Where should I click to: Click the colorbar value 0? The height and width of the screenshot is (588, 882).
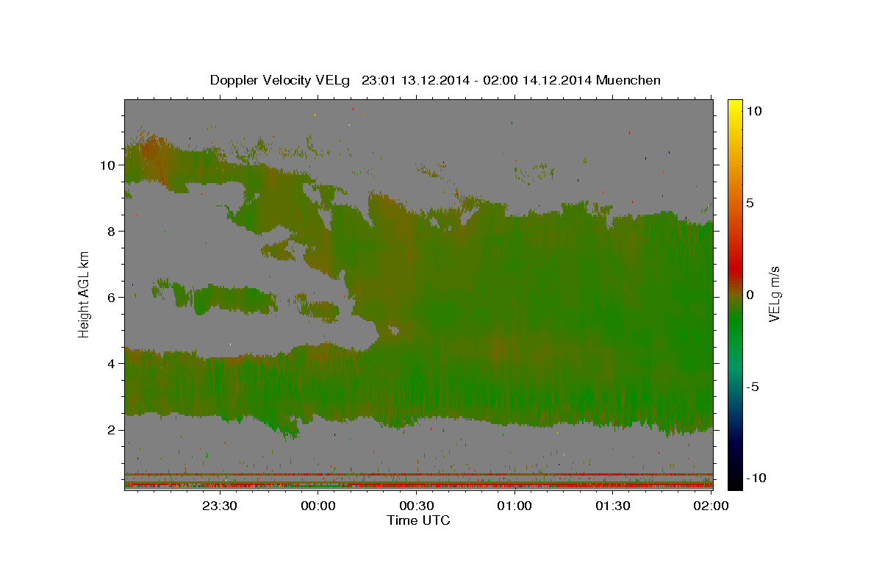(x=750, y=295)
